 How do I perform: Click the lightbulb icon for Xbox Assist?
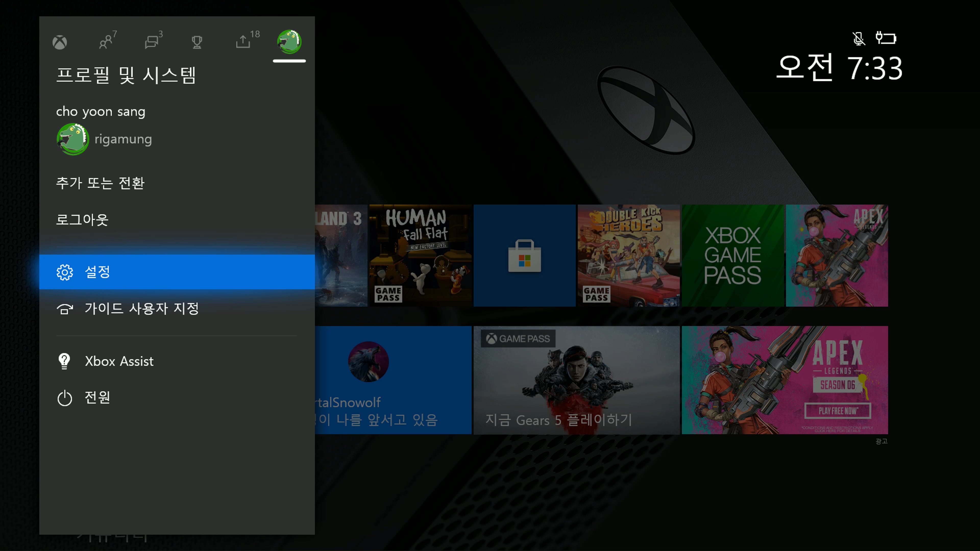click(x=64, y=361)
